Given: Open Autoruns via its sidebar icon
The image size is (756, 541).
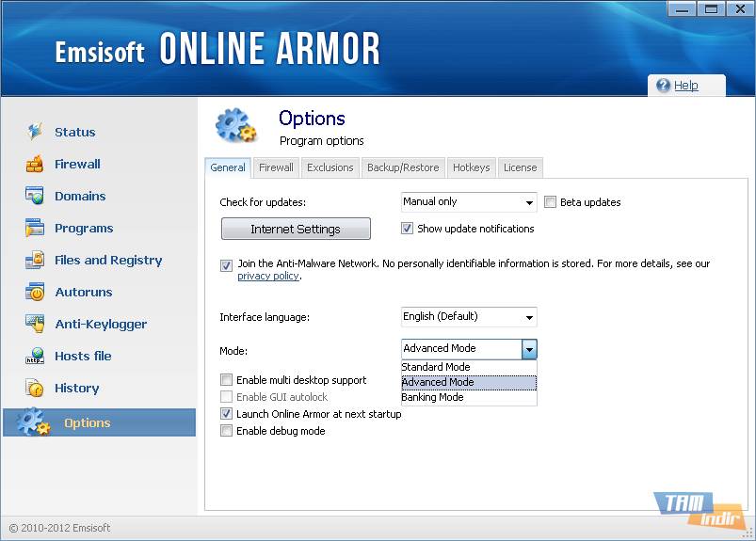Looking at the screenshot, I should click(35, 292).
